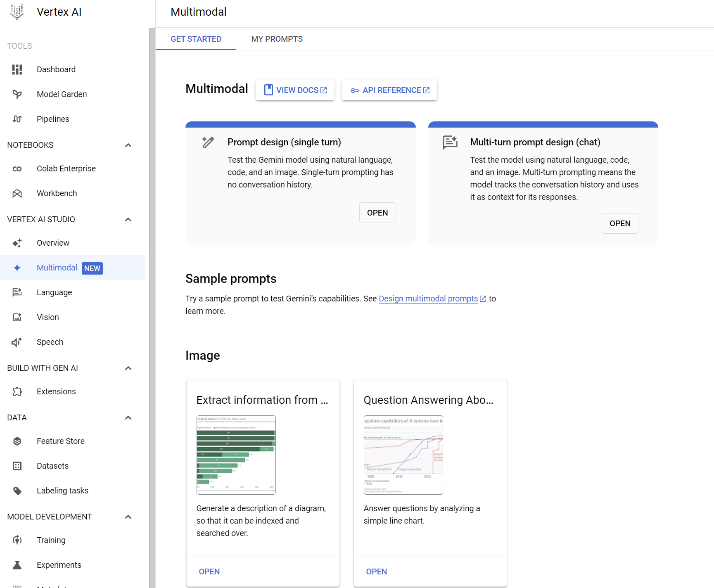
Task: Open the Extract information sample prompt
Action: tap(209, 571)
